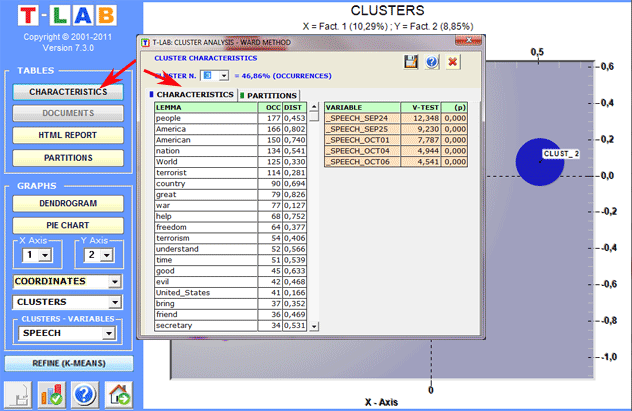The image size is (632, 411).
Task: Click the blue CLUST_2 circle on chart
Action: (538, 162)
